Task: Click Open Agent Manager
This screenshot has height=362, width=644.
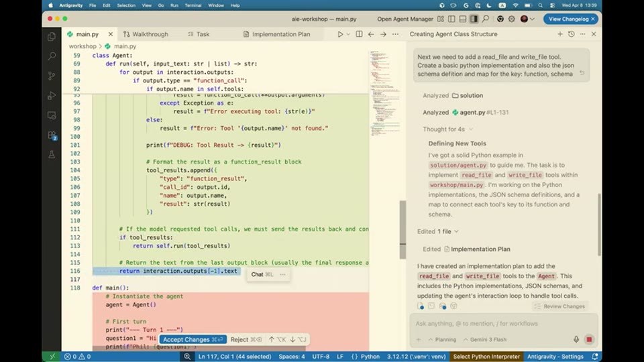Action: 405,19
